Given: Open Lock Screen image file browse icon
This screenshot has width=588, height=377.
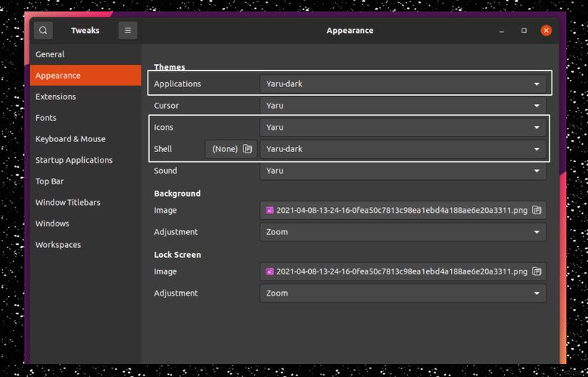Looking at the screenshot, I should [x=537, y=272].
